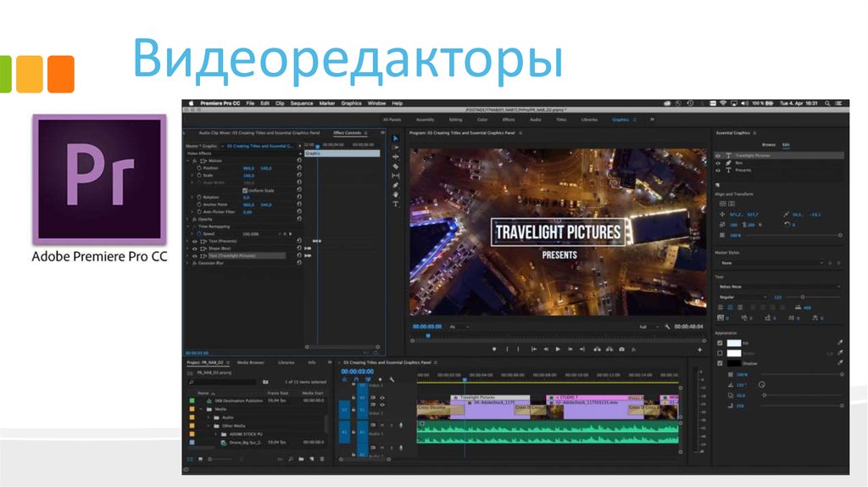
Task: Select the Selection arrow tool
Action: [x=395, y=137]
